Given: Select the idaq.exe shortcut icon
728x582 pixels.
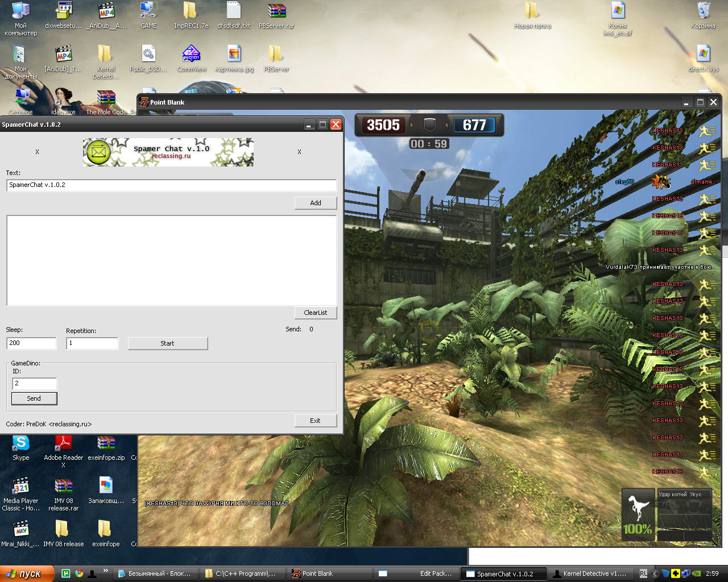Looking at the screenshot, I should pyautogui.click(x=63, y=102).
